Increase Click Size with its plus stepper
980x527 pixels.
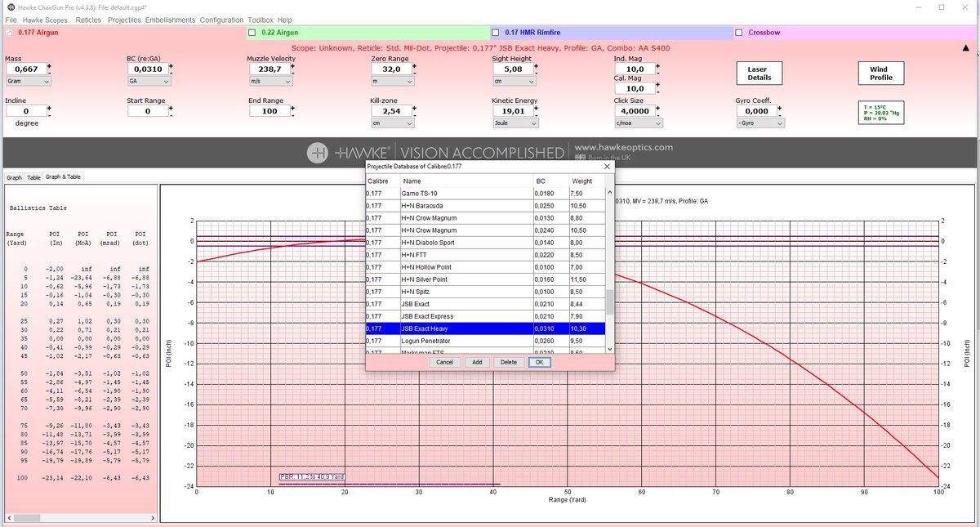click(658, 107)
